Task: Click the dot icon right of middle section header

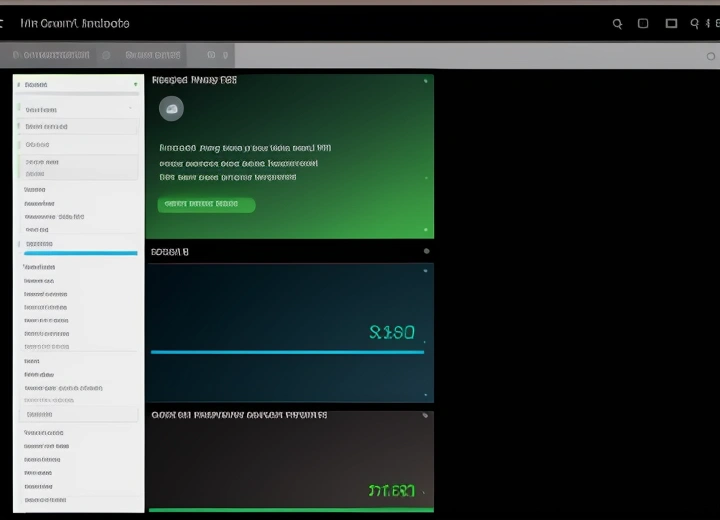Action: click(x=427, y=251)
